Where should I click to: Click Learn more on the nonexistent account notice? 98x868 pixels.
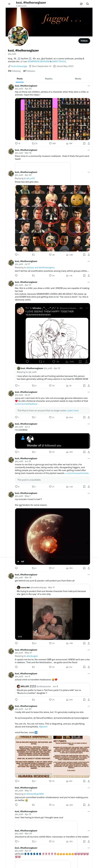pyautogui.click(x=73, y=411)
